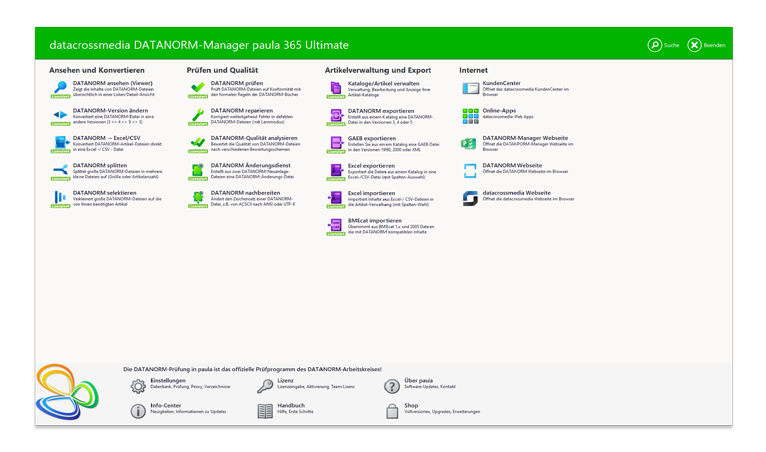The width and height of the screenshot is (766, 452).
Task: Open the KundenCenter browser icon
Action: [x=470, y=88]
